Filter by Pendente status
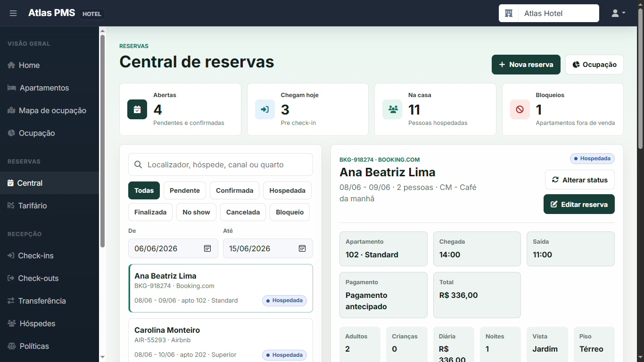 (x=185, y=190)
